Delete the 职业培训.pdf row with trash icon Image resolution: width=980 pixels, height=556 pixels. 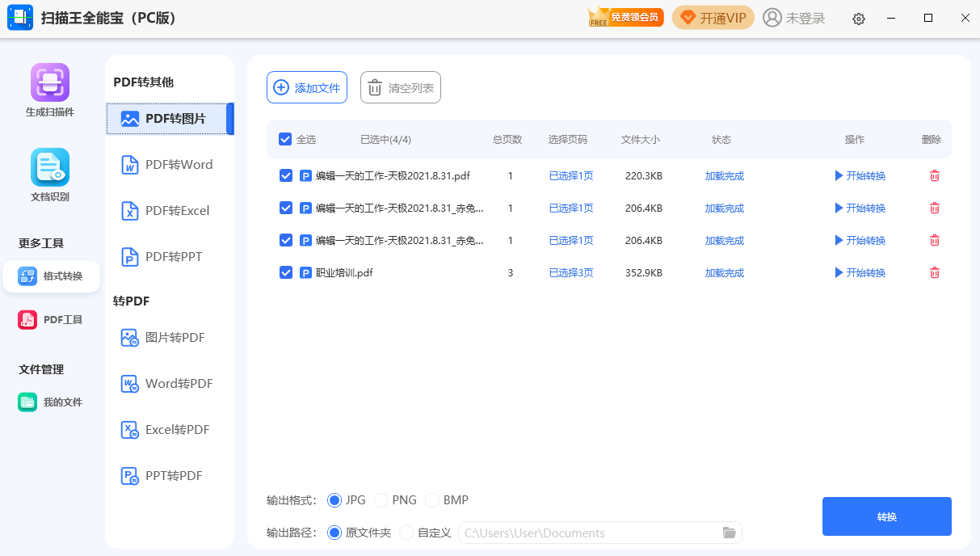935,272
